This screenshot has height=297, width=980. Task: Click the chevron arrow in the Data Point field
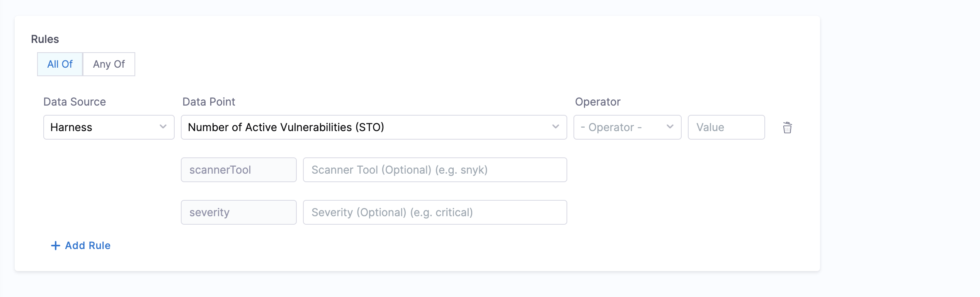pos(556,127)
